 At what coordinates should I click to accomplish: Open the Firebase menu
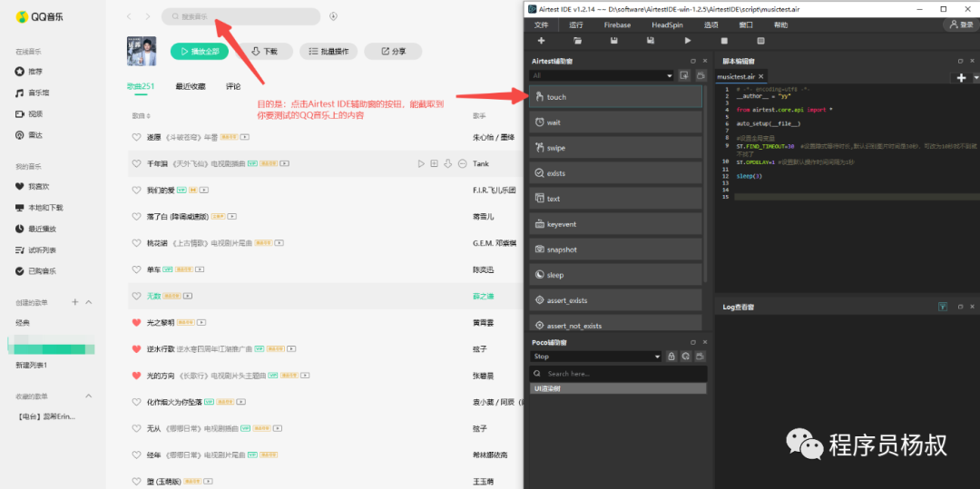(x=617, y=25)
